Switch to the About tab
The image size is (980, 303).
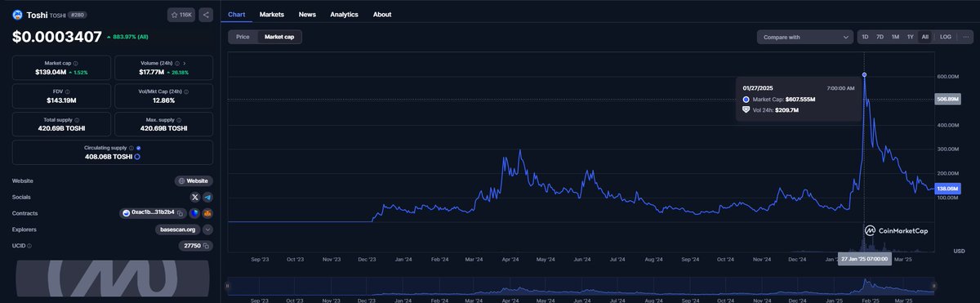tap(381, 15)
